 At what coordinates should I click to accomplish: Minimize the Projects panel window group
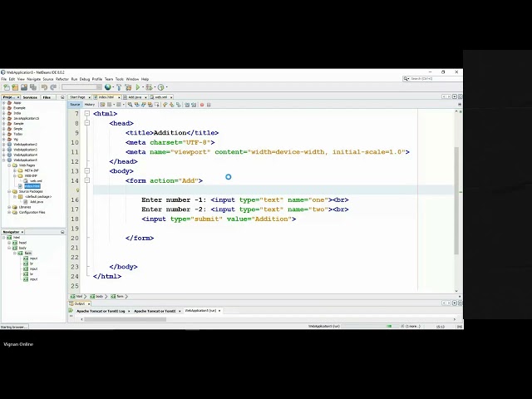62,97
